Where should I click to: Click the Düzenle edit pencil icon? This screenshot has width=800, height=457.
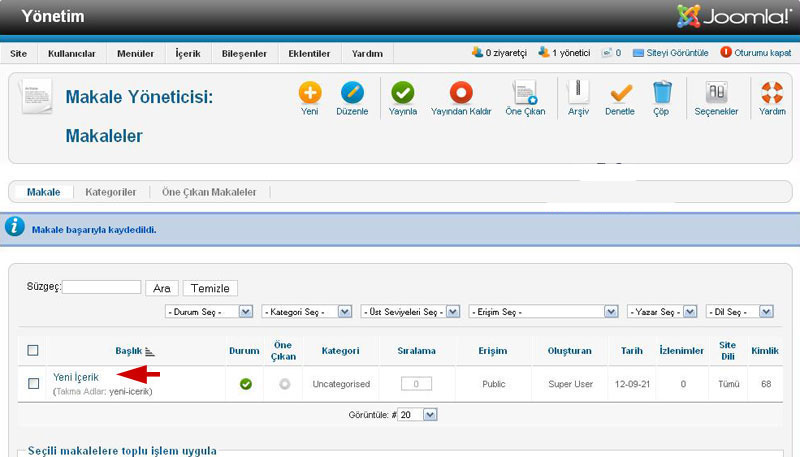(352, 93)
